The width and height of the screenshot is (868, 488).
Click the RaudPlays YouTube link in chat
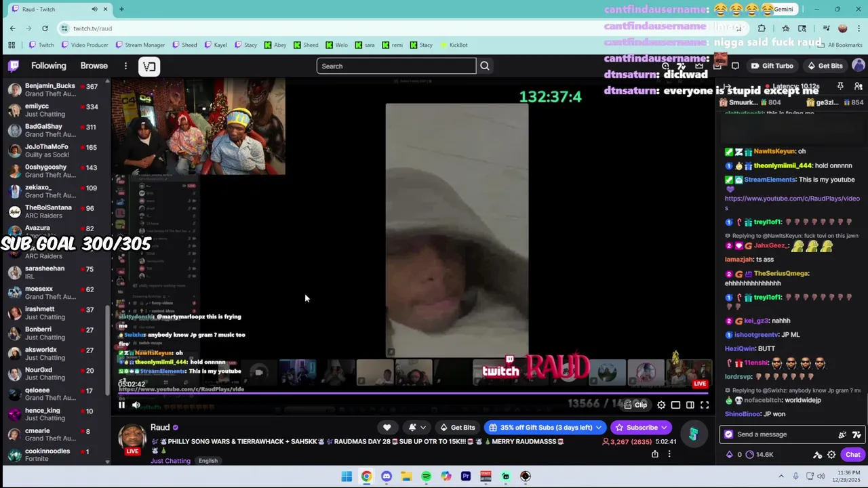[x=792, y=203]
